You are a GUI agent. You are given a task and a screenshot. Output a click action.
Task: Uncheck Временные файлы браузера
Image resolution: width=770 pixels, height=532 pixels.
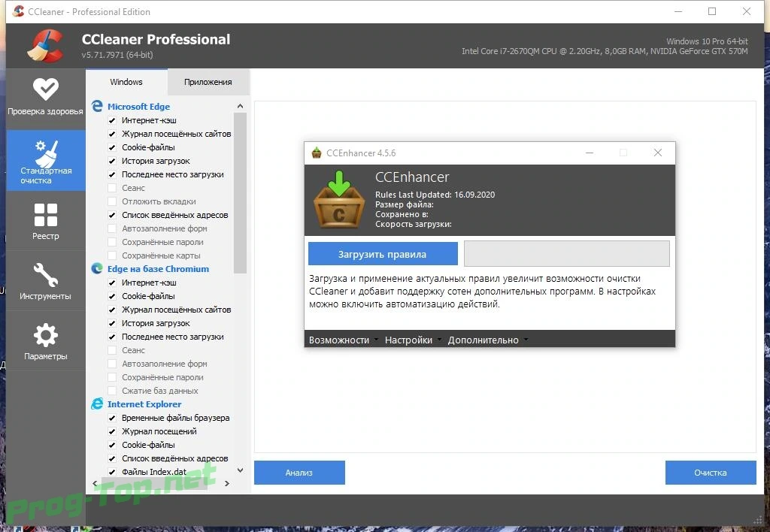[x=112, y=418]
